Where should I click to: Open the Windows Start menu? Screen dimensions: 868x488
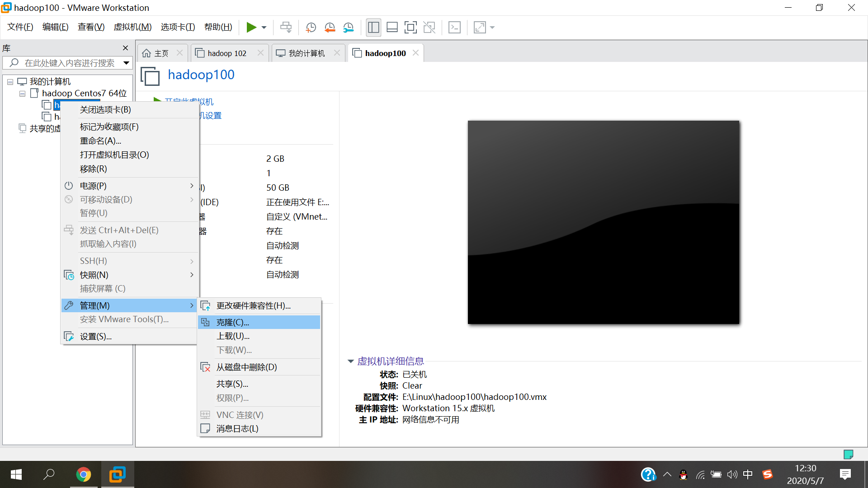click(16, 474)
